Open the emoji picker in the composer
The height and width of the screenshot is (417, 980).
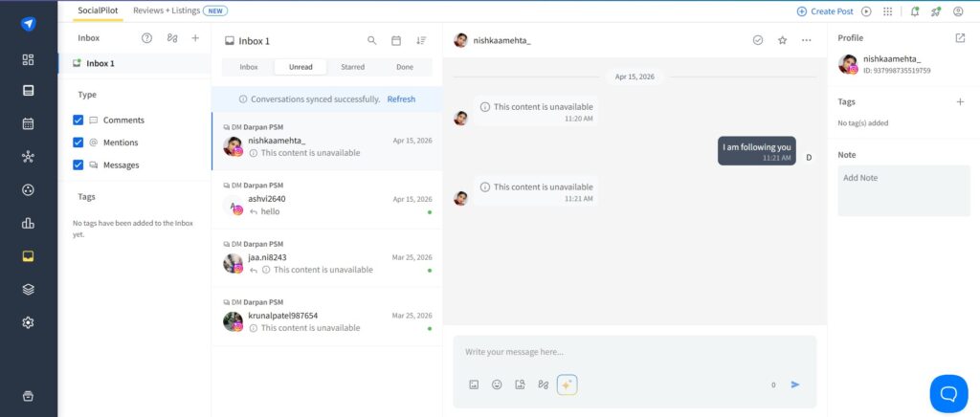click(497, 384)
